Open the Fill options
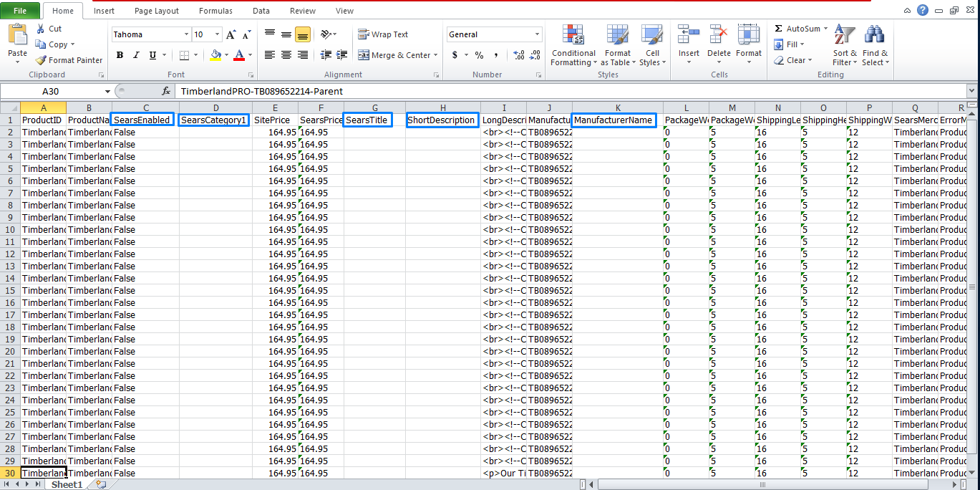The image size is (980, 490). point(787,44)
